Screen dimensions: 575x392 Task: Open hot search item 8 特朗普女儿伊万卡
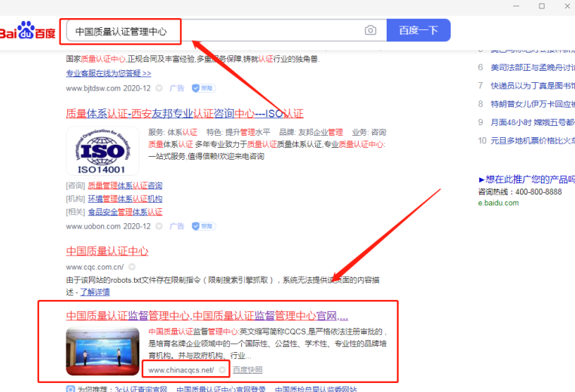(x=533, y=104)
